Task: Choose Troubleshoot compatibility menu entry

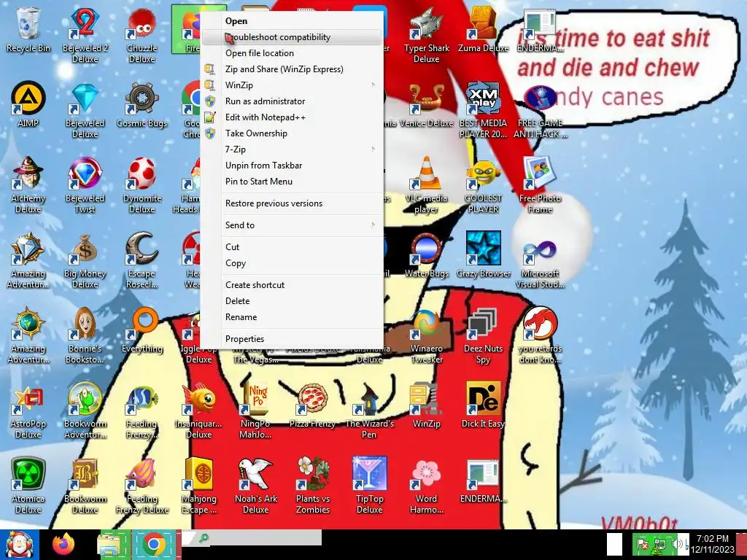Action: coord(292,37)
